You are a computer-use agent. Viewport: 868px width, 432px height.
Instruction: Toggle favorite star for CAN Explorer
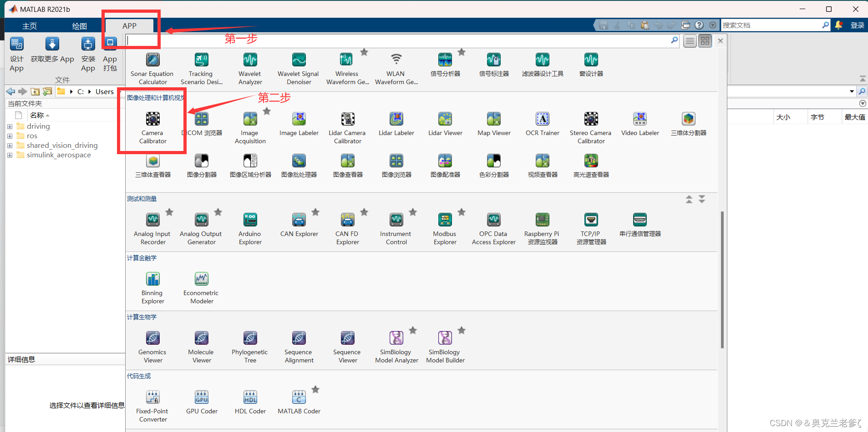(x=315, y=212)
